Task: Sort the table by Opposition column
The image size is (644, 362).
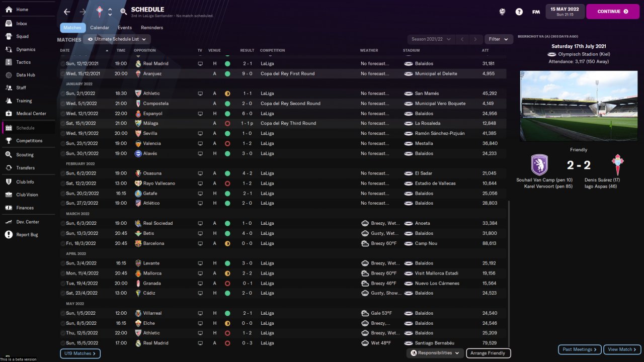Action: [145, 51]
